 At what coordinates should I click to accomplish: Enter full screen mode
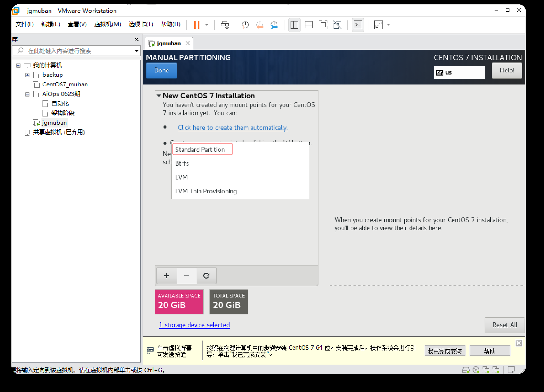pos(323,25)
